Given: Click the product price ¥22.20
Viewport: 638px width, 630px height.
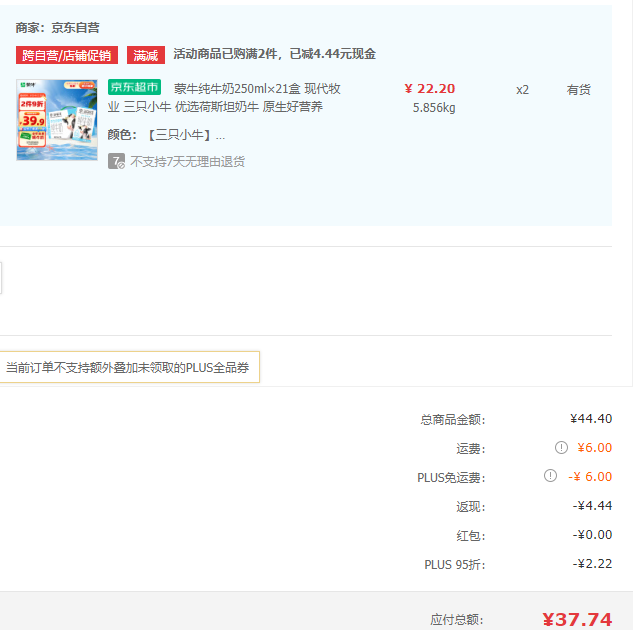Looking at the screenshot, I should 430,89.
